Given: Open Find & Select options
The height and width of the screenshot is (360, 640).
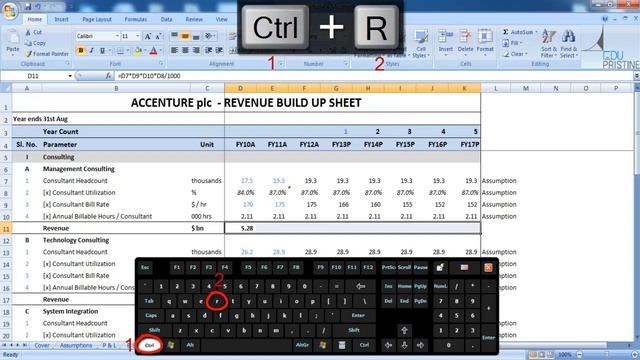Looking at the screenshot, I should 568,44.
